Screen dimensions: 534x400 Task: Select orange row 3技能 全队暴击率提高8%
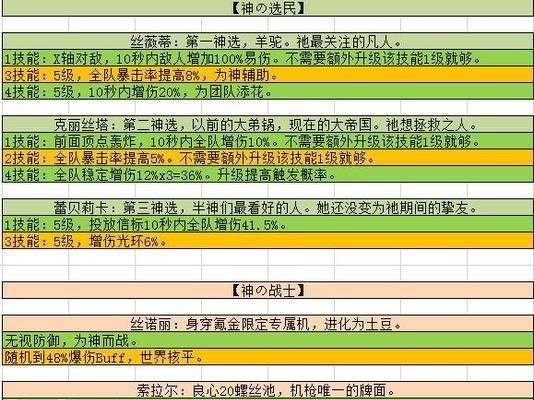point(268,75)
